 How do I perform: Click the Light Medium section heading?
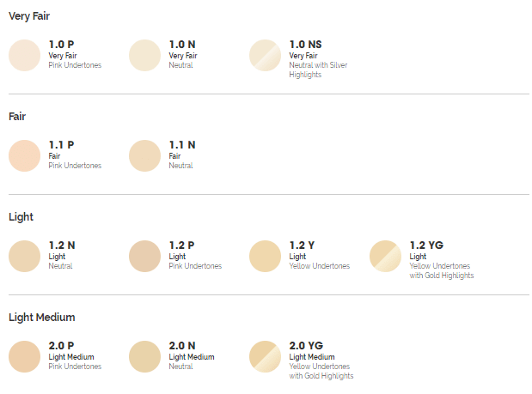(x=42, y=317)
